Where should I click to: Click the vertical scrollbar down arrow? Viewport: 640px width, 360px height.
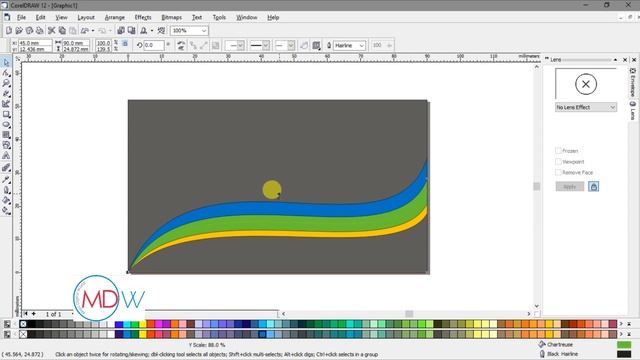(537, 306)
